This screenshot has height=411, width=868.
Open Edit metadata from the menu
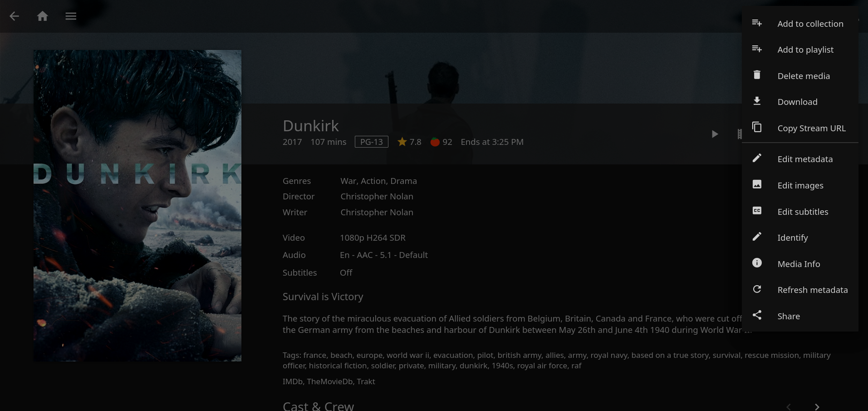[800, 159]
